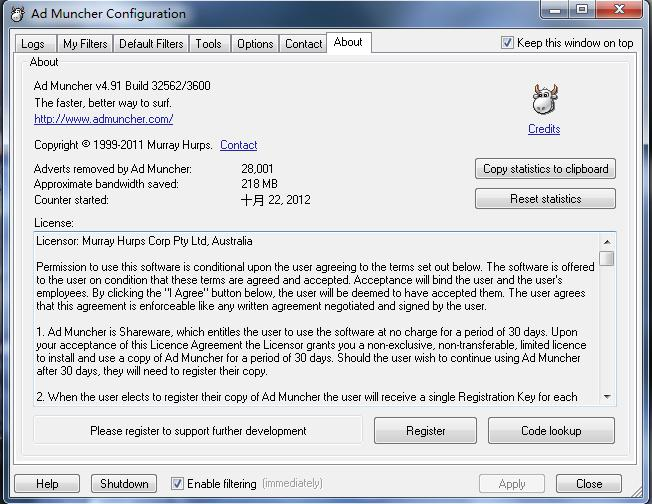Switch to the Logs tab
The width and height of the screenshot is (652, 504).
pyautogui.click(x=33, y=44)
